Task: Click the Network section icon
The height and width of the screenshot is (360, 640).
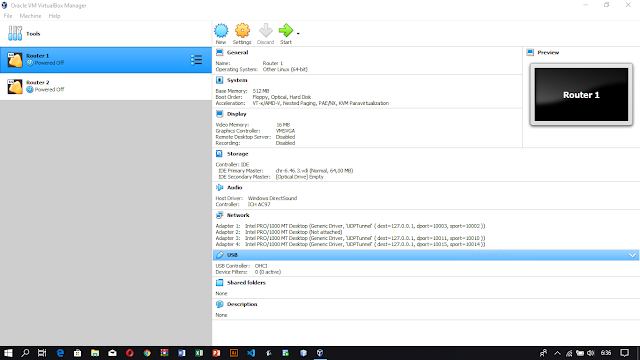Action: [220, 215]
